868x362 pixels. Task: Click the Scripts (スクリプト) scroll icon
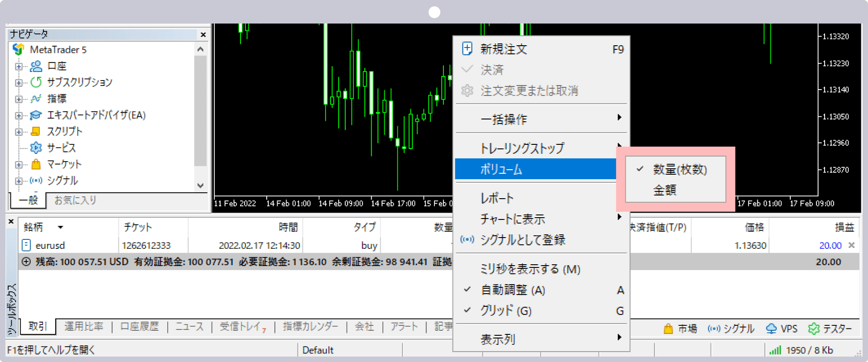click(x=36, y=131)
